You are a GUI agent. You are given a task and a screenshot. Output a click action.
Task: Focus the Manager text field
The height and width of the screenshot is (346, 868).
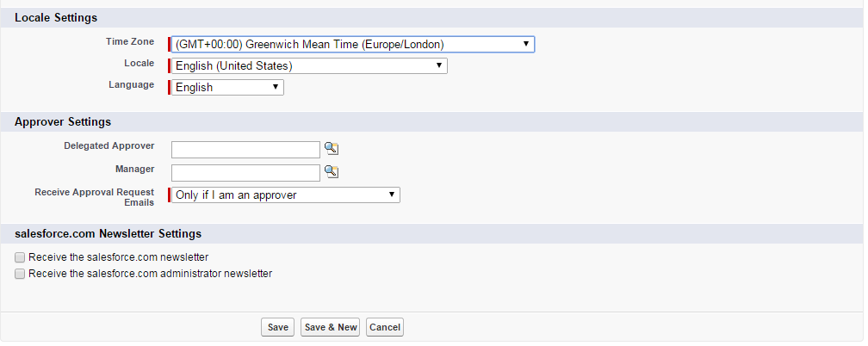[x=245, y=173]
